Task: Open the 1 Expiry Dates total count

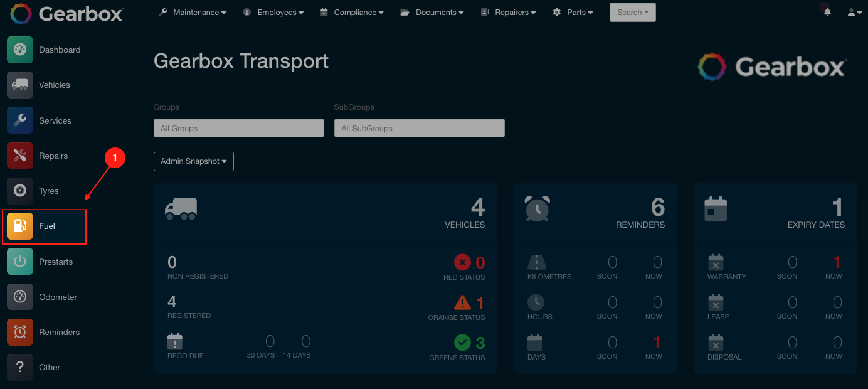Action: tap(838, 207)
